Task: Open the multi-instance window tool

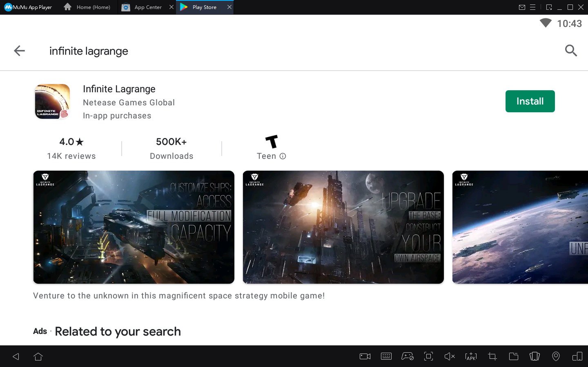Action: coord(577,356)
